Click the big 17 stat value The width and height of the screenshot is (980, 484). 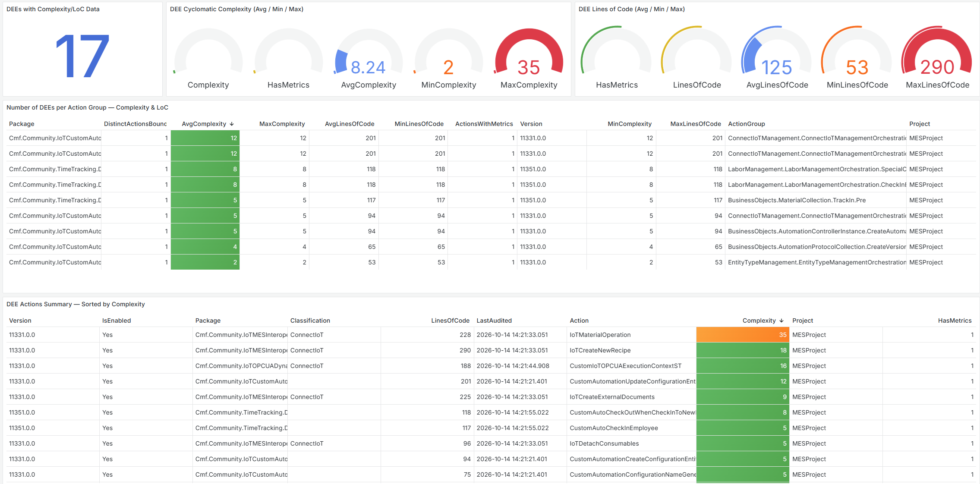82,57
